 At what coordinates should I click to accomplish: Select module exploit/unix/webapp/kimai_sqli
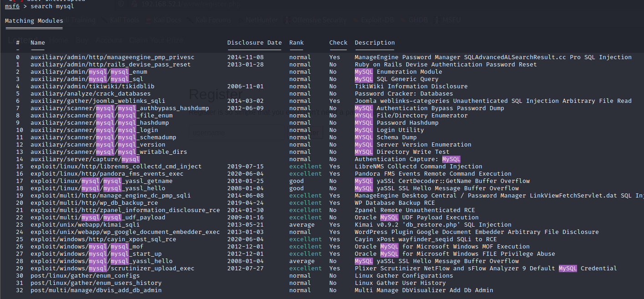point(85,225)
